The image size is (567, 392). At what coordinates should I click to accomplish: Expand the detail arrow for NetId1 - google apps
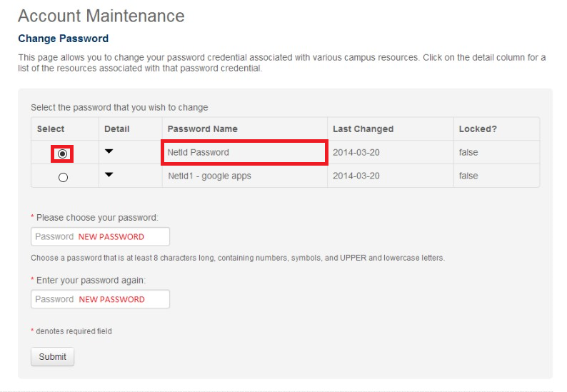pyautogui.click(x=109, y=175)
